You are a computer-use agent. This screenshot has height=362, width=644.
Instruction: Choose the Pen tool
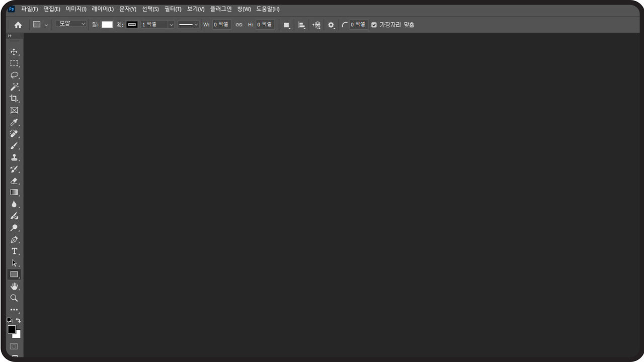pyautogui.click(x=14, y=239)
